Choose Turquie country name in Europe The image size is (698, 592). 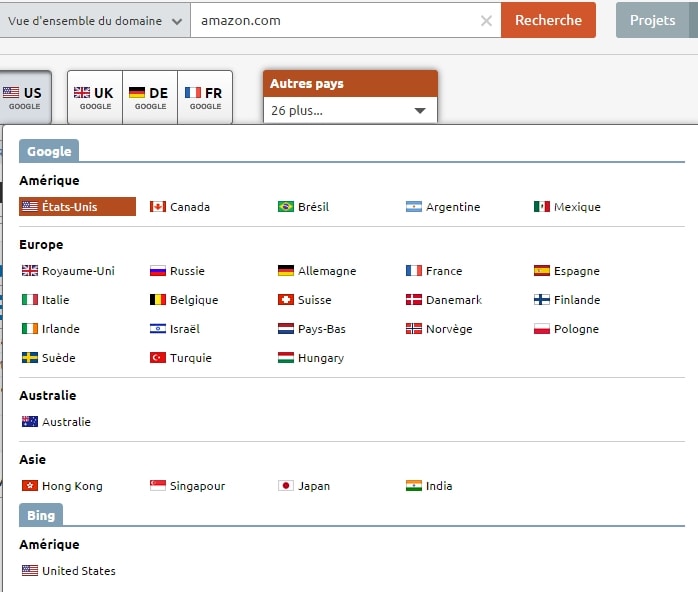191,357
